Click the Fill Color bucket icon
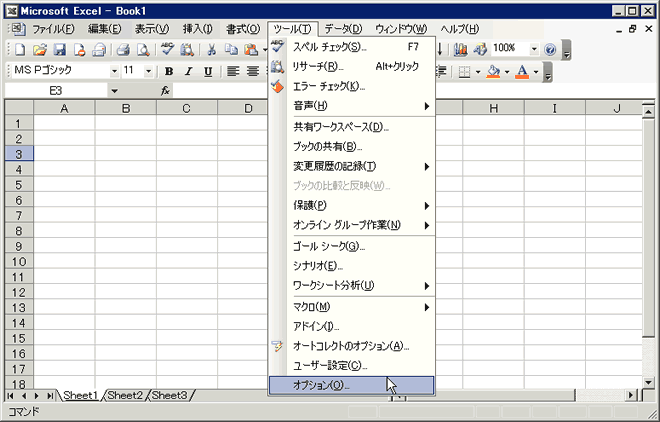Image resolution: width=660 pixels, height=422 pixels. tap(493, 72)
